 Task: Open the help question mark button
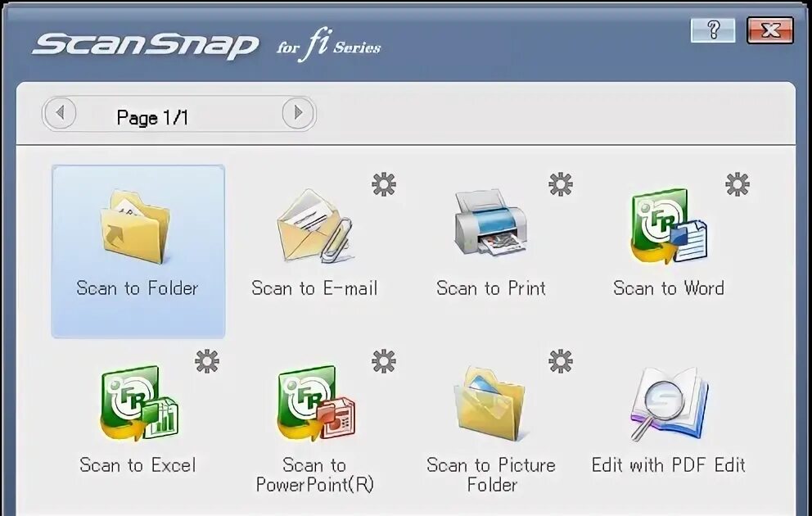point(713,30)
